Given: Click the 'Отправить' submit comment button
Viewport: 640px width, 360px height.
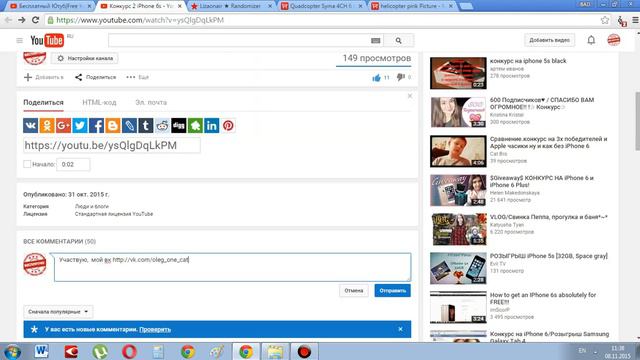Looking at the screenshot, I should 393,291.
